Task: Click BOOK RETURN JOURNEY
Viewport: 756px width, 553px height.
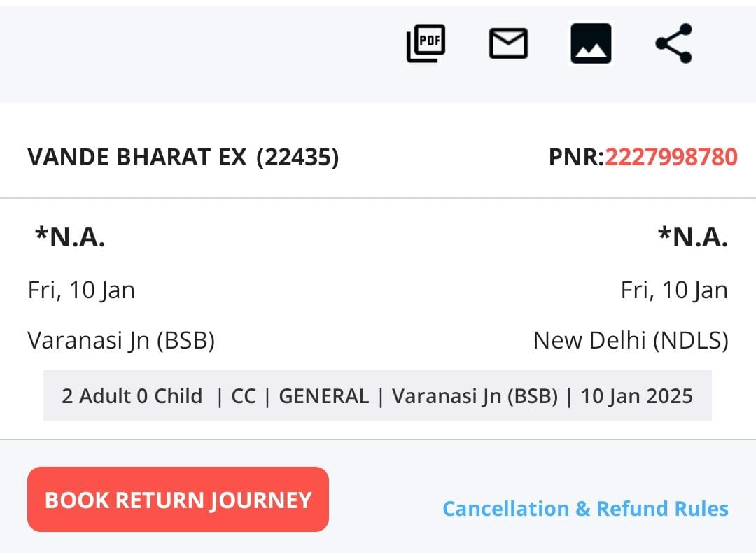Action: (178, 500)
